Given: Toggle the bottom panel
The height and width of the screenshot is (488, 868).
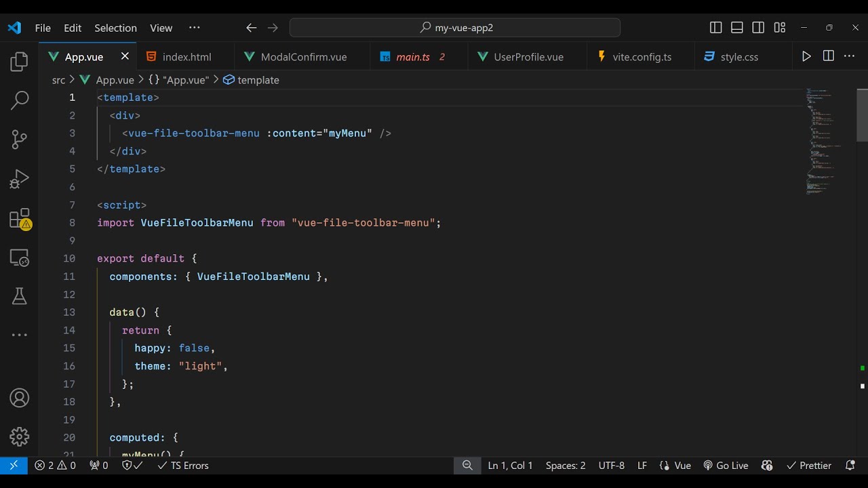Looking at the screenshot, I should pos(737,28).
